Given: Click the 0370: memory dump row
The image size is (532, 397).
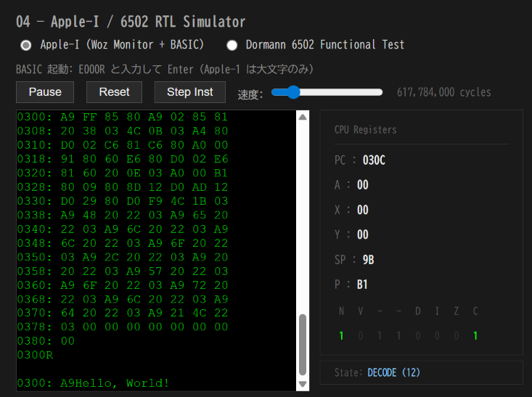Looking at the screenshot, I should pyautogui.click(x=123, y=313).
